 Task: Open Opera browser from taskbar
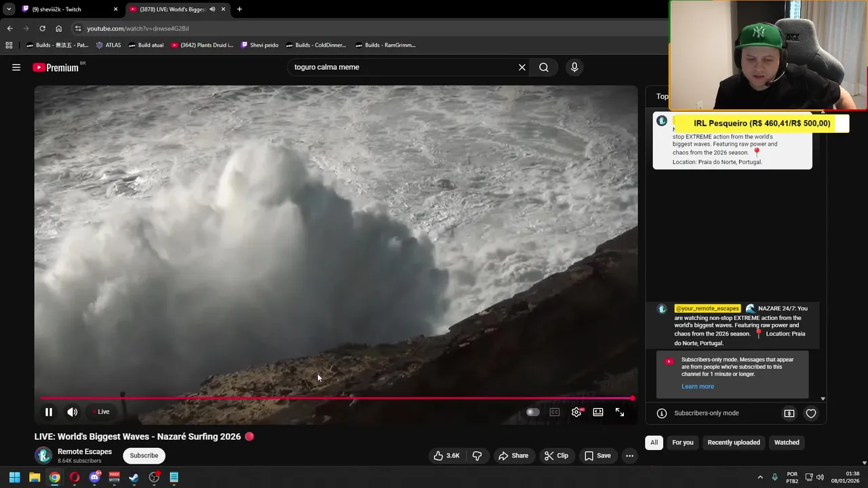(x=75, y=477)
